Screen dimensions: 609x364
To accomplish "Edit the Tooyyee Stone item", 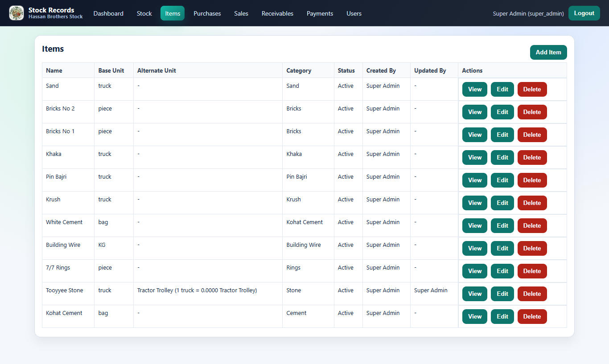I will [502, 294].
